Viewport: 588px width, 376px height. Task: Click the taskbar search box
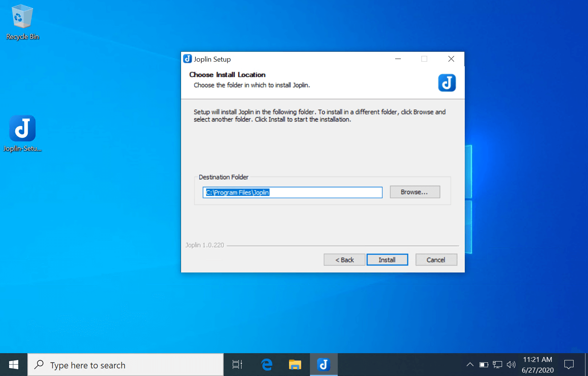point(126,365)
